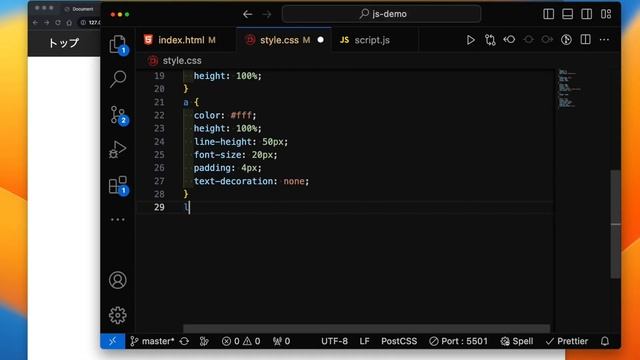Click the horizontal editor scrollbar
This screenshot has height=360, width=640.
[366, 329]
